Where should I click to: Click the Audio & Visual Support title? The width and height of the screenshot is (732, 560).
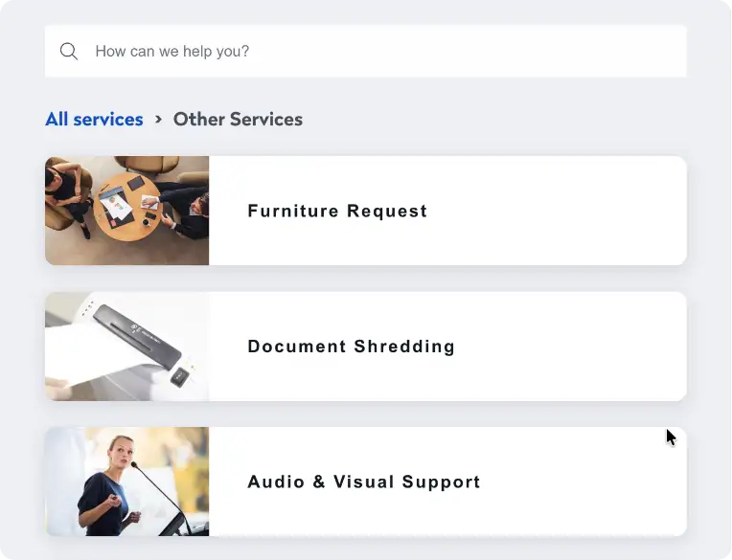point(364,482)
